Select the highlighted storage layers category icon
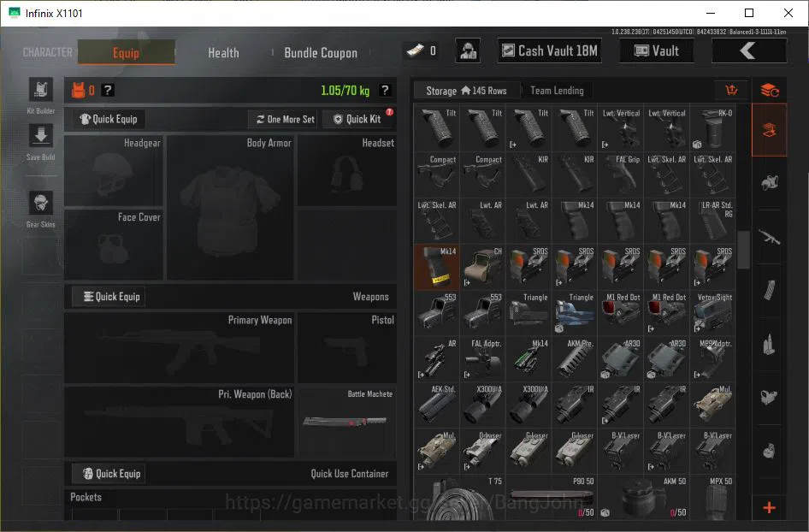The image size is (809, 532). pos(769,130)
